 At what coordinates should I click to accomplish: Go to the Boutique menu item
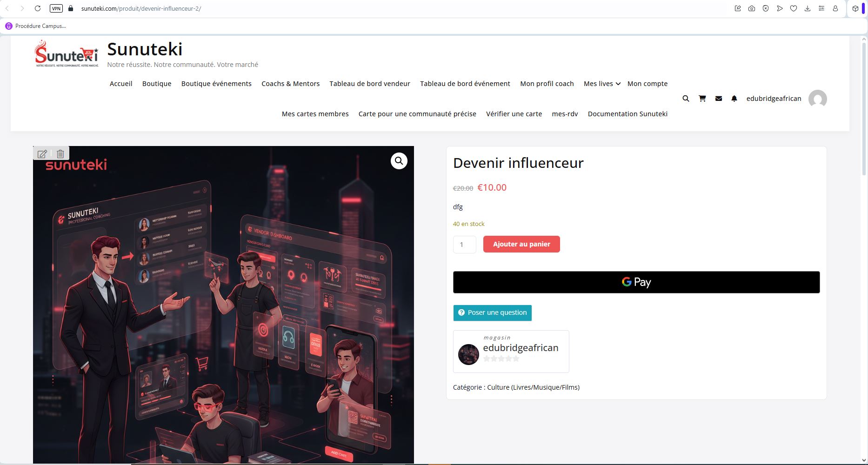157,84
